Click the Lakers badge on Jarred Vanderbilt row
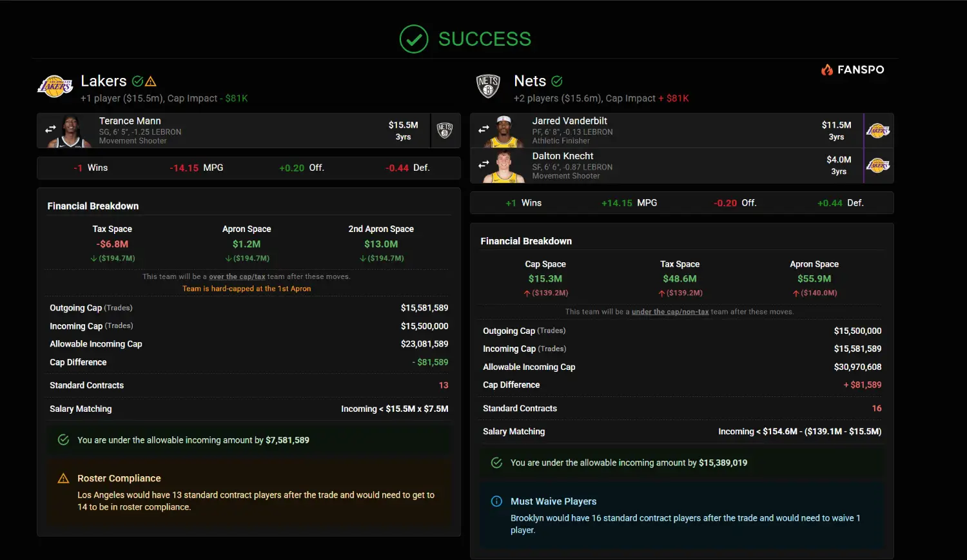This screenshot has height=560, width=967. pyautogui.click(x=878, y=131)
